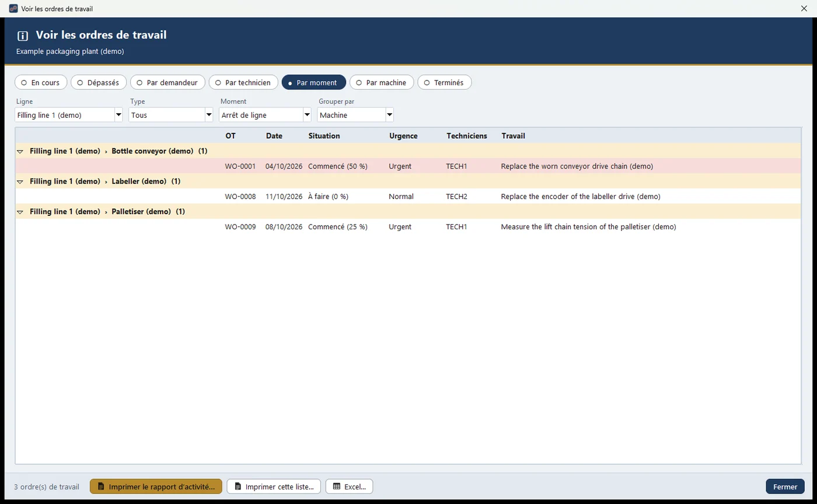
Task: Click the Techniciens column header
Action: tap(467, 136)
